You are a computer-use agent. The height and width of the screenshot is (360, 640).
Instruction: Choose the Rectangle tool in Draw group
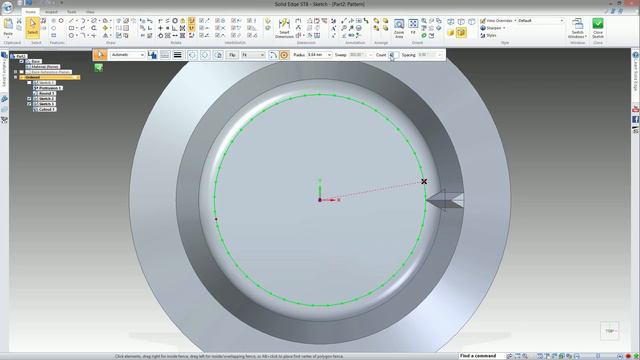click(71, 28)
